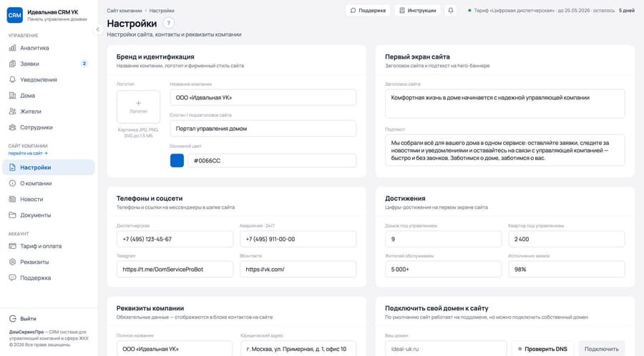Click the sidebar Поддержка chat icon
The image size is (644, 356).
tap(12, 277)
